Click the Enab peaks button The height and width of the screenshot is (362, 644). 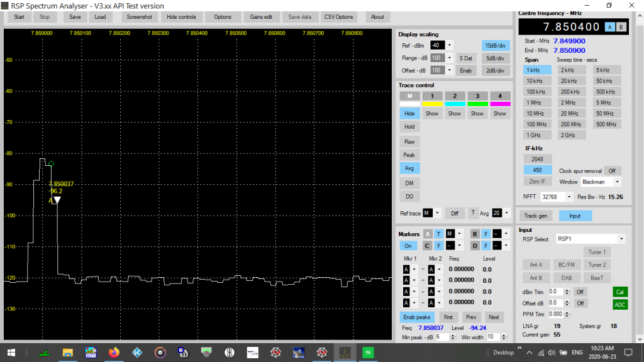click(x=416, y=317)
